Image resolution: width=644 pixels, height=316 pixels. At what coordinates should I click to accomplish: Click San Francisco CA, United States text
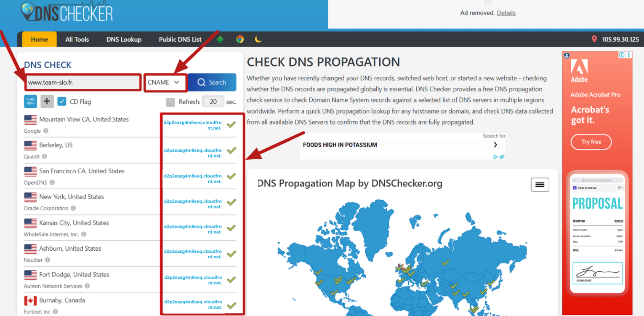point(82,171)
